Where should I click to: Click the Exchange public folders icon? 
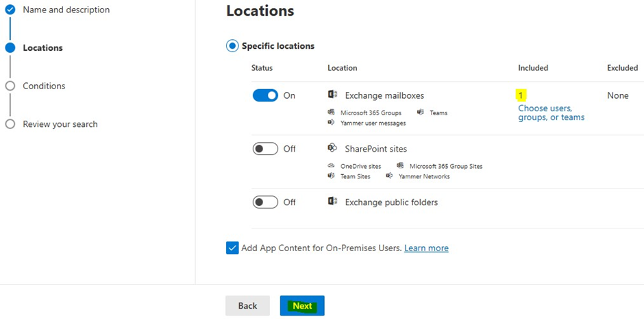(x=333, y=202)
